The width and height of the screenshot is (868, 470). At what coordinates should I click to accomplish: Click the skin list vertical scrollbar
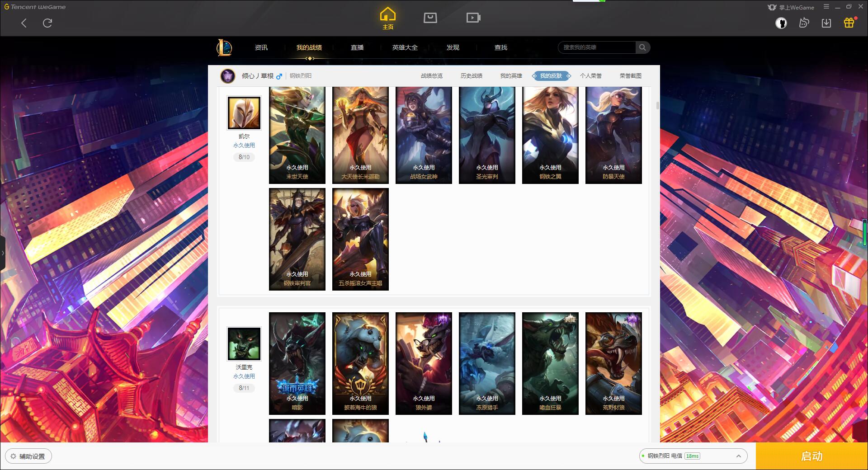coord(657,105)
